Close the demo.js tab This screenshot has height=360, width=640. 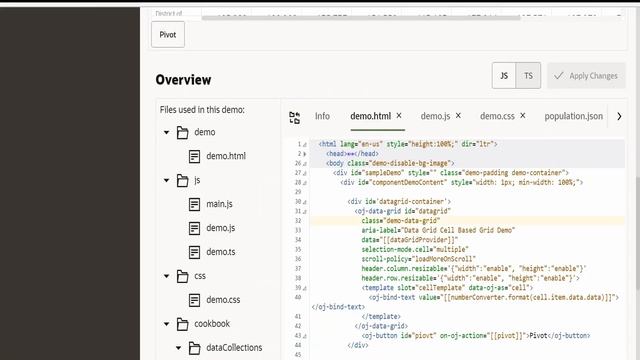click(458, 116)
